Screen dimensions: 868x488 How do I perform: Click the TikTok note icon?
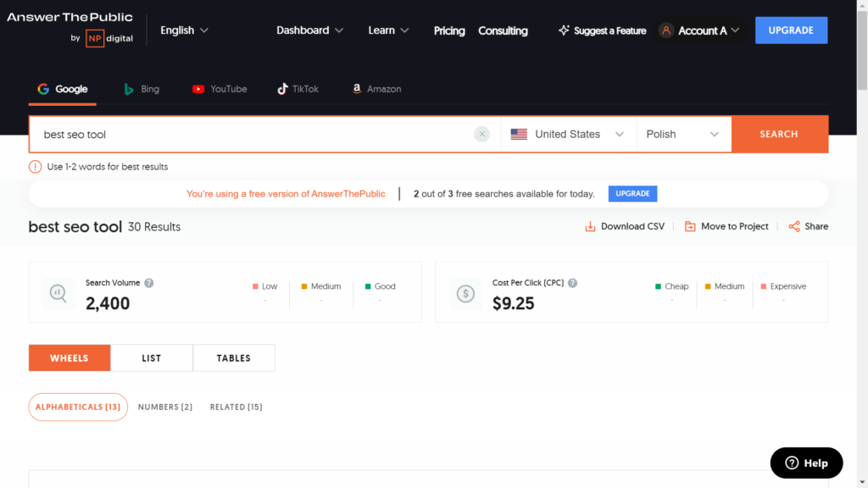coord(282,88)
